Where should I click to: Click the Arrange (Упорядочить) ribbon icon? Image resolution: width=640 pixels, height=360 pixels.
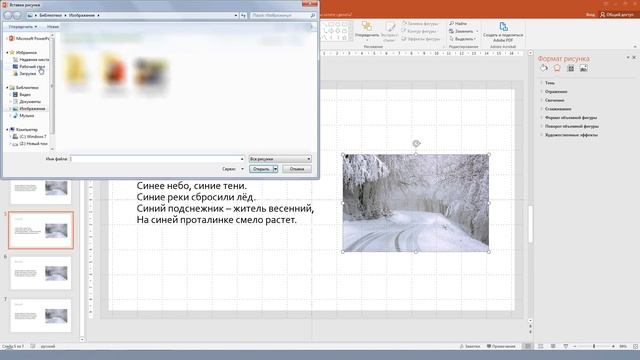367,30
